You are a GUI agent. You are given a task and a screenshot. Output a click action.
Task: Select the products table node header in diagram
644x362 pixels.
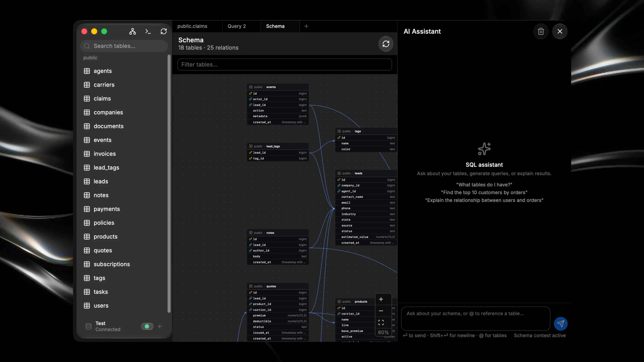tap(355, 301)
